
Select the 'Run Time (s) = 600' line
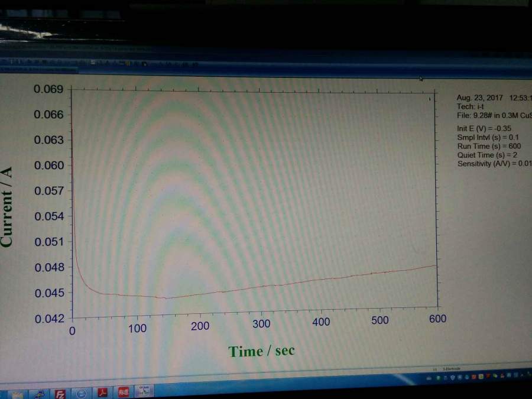point(489,146)
